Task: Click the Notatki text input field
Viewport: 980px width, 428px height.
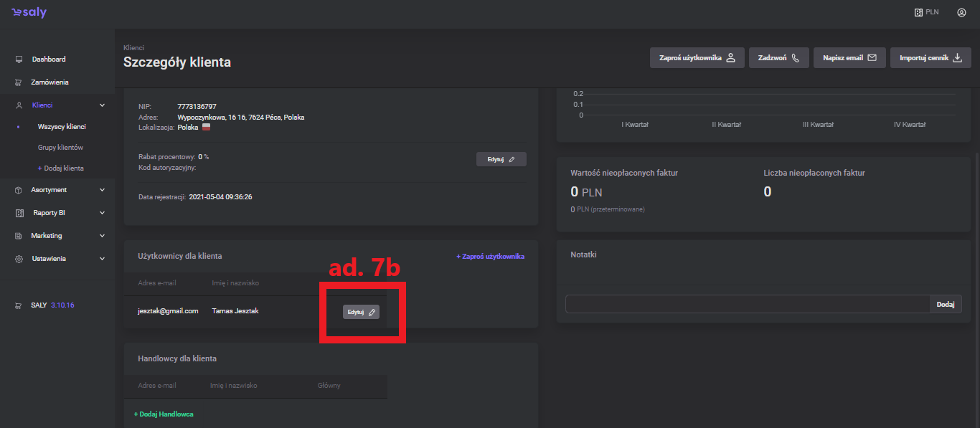Action: click(747, 304)
